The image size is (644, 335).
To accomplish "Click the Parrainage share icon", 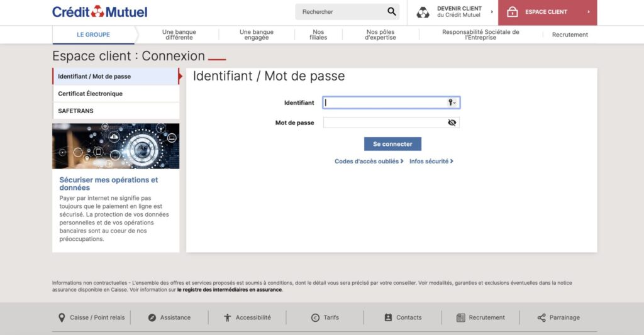I will tap(541, 317).
